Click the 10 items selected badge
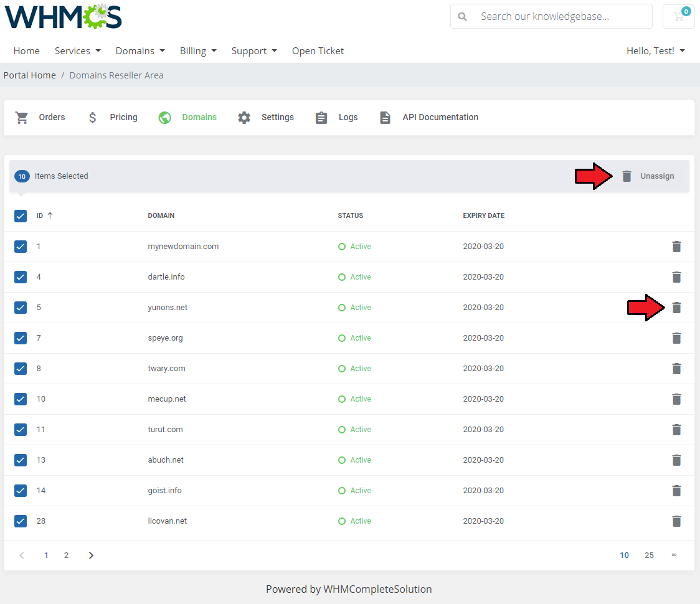 [22, 176]
